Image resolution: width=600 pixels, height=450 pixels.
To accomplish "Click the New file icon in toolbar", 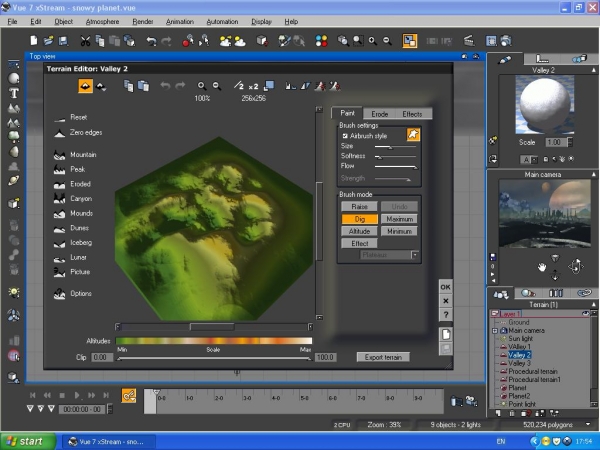I will tap(34, 41).
